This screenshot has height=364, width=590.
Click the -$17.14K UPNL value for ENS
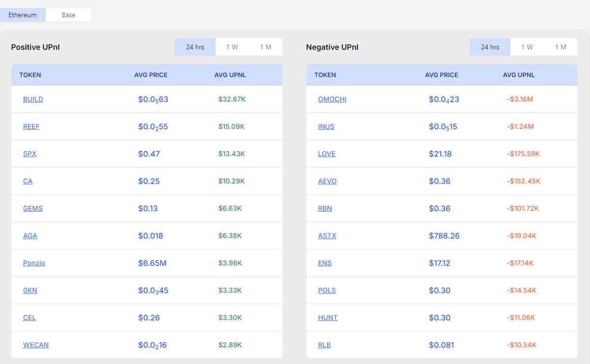coord(521,263)
